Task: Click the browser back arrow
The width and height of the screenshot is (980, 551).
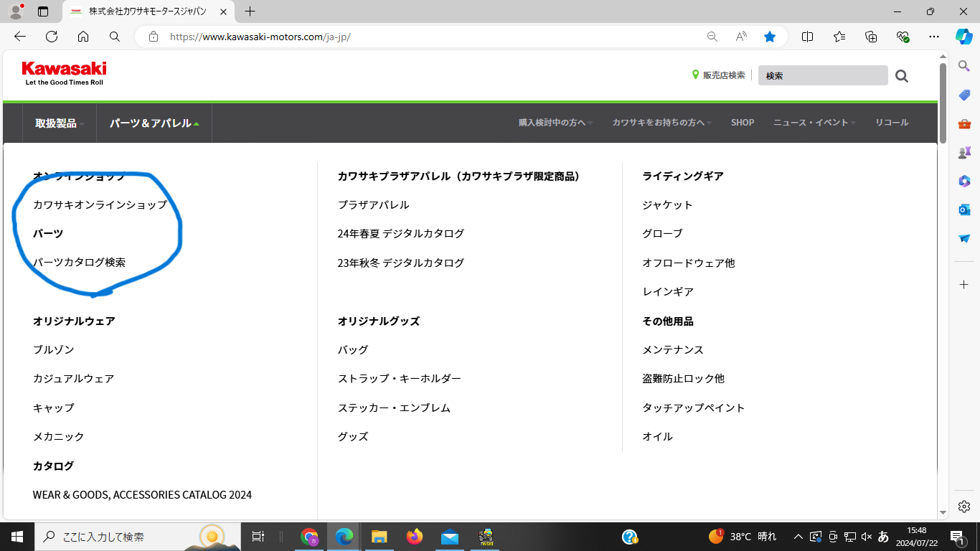Action: point(20,37)
